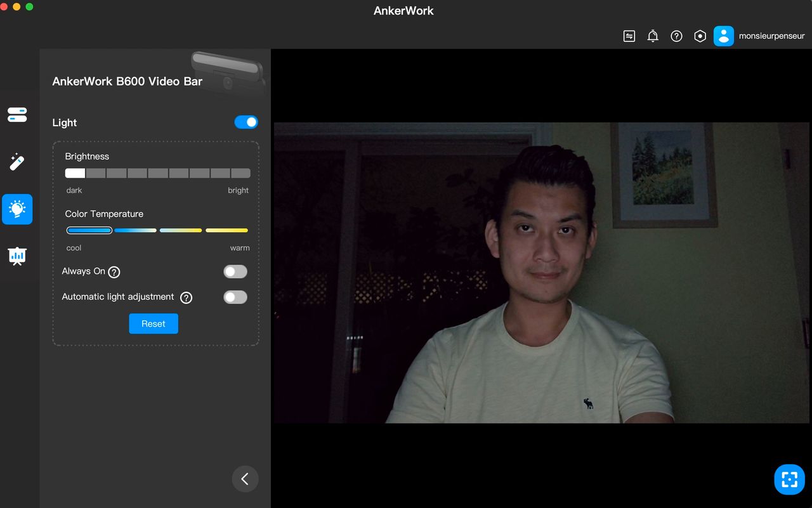812x508 pixels.
Task: Open notifications bell icon
Action: click(x=653, y=36)
